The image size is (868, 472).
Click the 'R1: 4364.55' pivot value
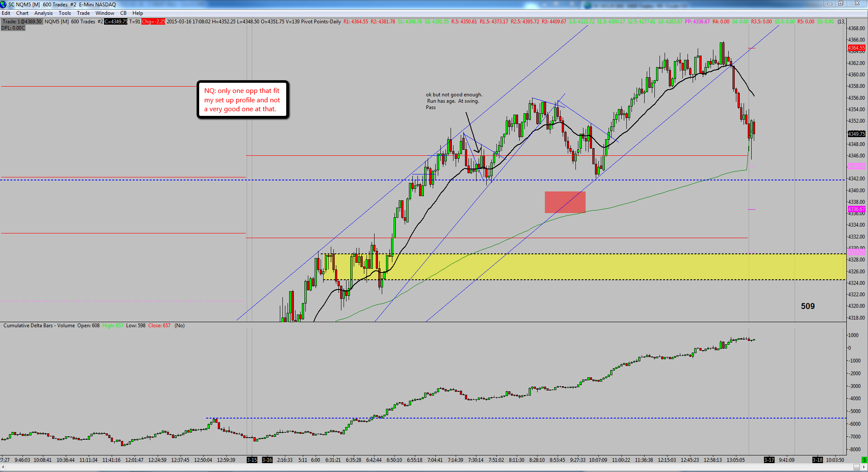[356, 22]
